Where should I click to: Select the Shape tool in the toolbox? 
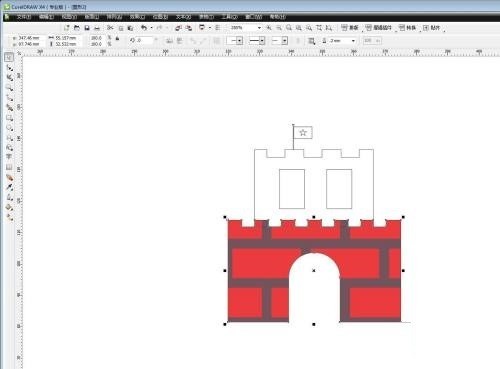tap(9, 68)
